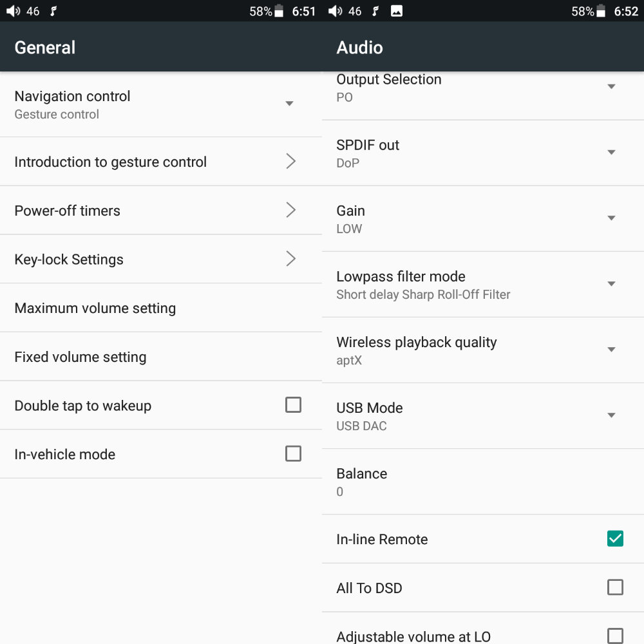Open Maximum volume setting
Viewport: 644px width, 644px height.
95,308
